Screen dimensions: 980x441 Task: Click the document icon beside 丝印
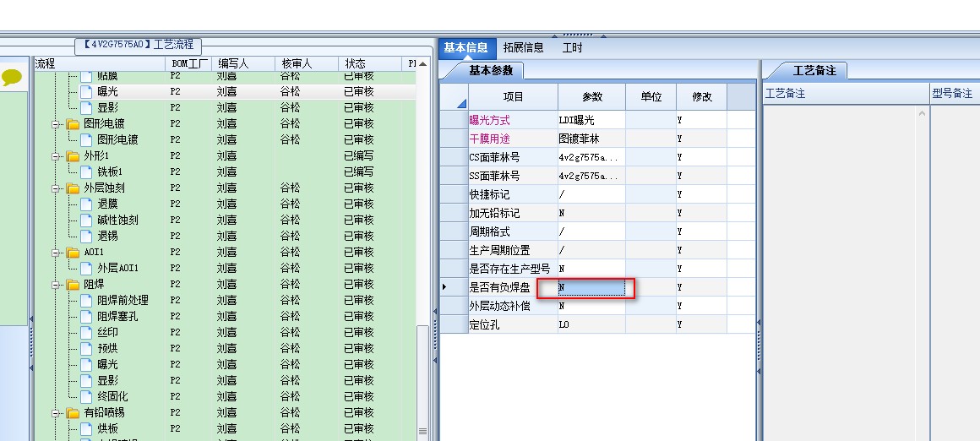(x=86, y=332)
